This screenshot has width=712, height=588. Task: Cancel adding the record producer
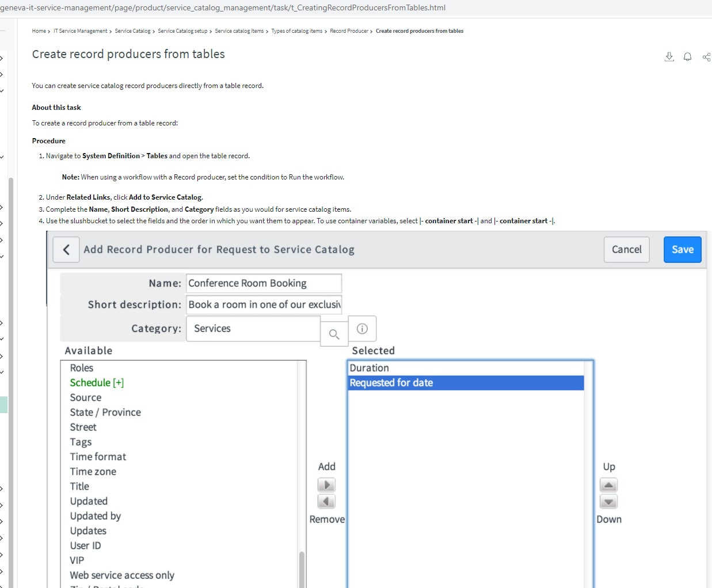pos(626,249)
